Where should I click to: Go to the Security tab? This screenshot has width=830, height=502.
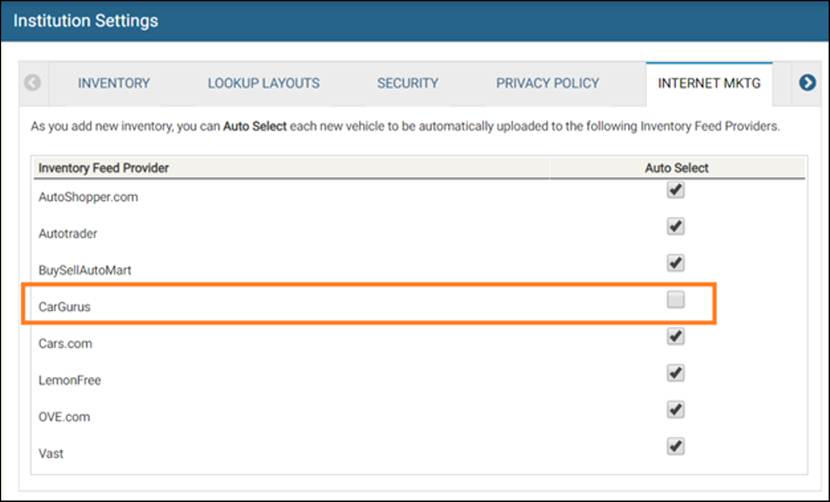click(407, 83)
